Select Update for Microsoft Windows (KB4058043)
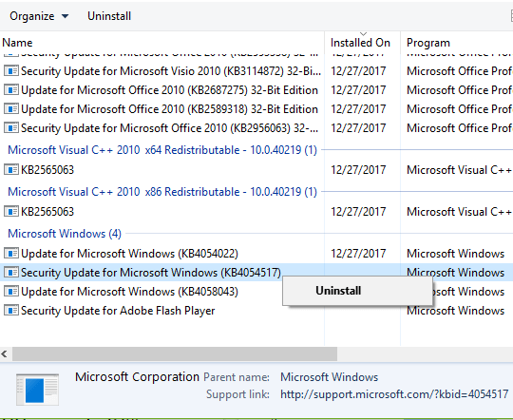 point(129,292)
